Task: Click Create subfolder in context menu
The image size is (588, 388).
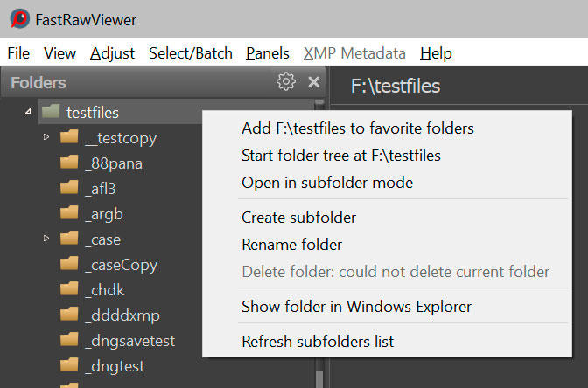Action: tap(298, 218)
